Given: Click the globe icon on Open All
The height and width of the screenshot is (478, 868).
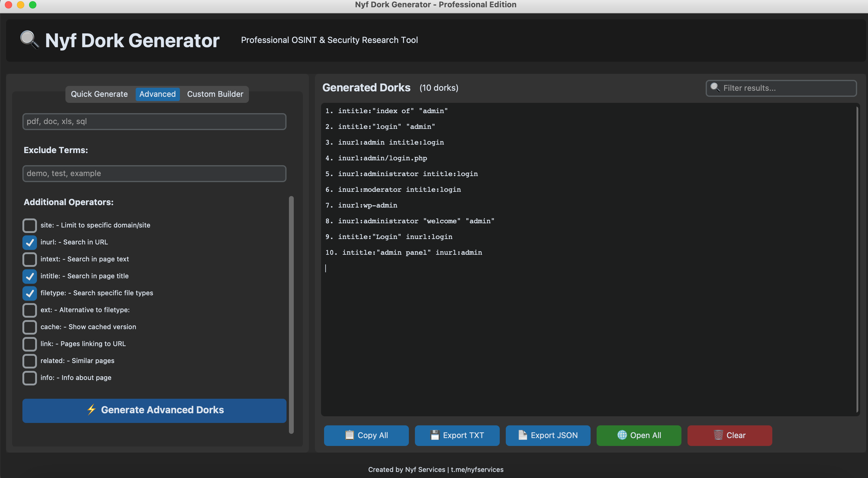Looking at the screenshot, I should click(622, 435).
